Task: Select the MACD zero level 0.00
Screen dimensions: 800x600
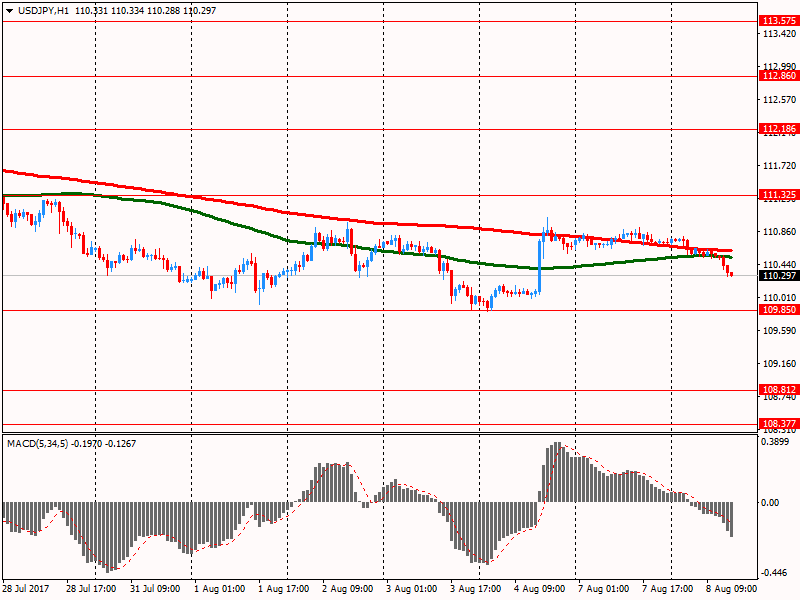Action: pyautogui.click(x=770, y=503)
